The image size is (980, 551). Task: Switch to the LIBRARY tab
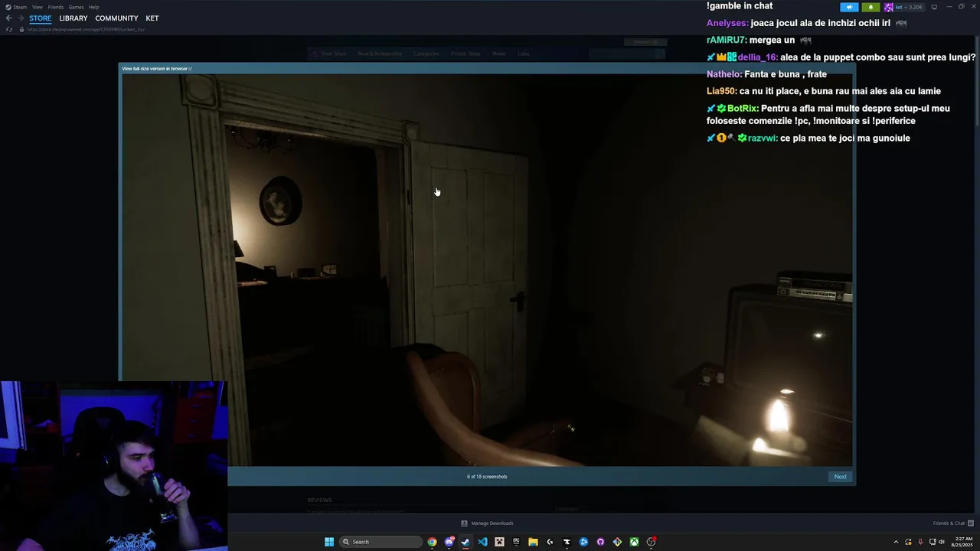click(x=73, y=18)
